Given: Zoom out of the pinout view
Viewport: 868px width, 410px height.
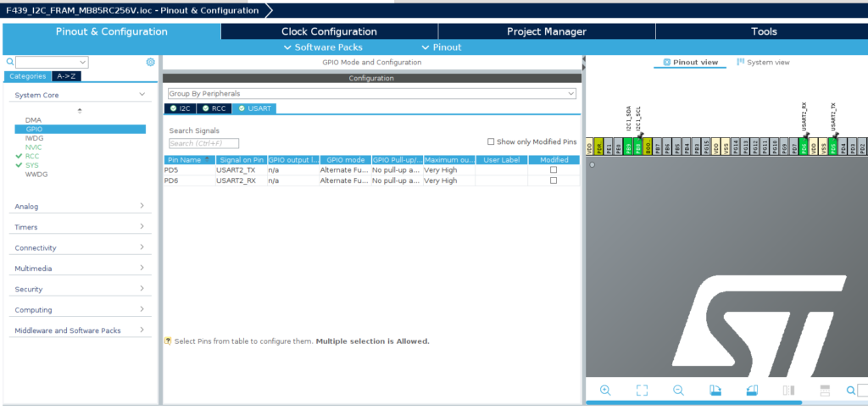Looking at the screenshot, I should [678, 390].
